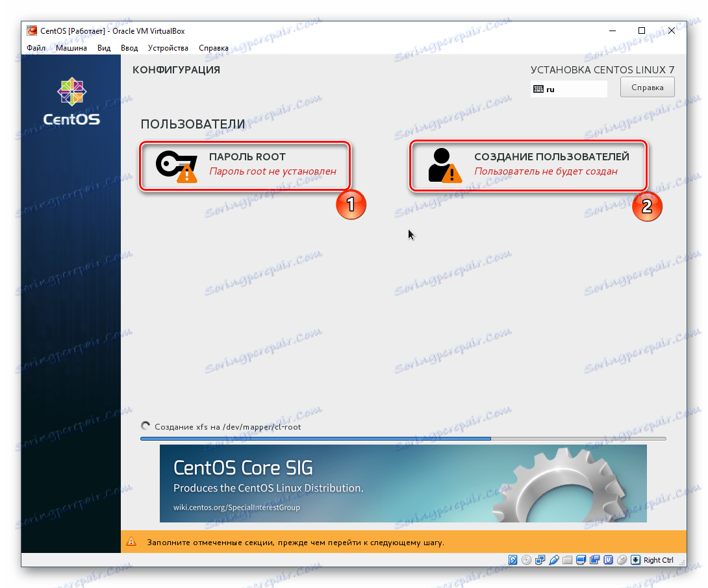Open the Машина menu
This screenshot has height=588, width=708.
pyautogui.click(x=71, y=47)
